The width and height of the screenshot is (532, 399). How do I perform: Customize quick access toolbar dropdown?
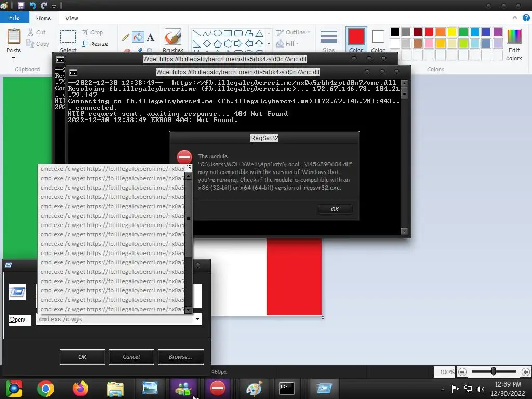tap(54, 6)
